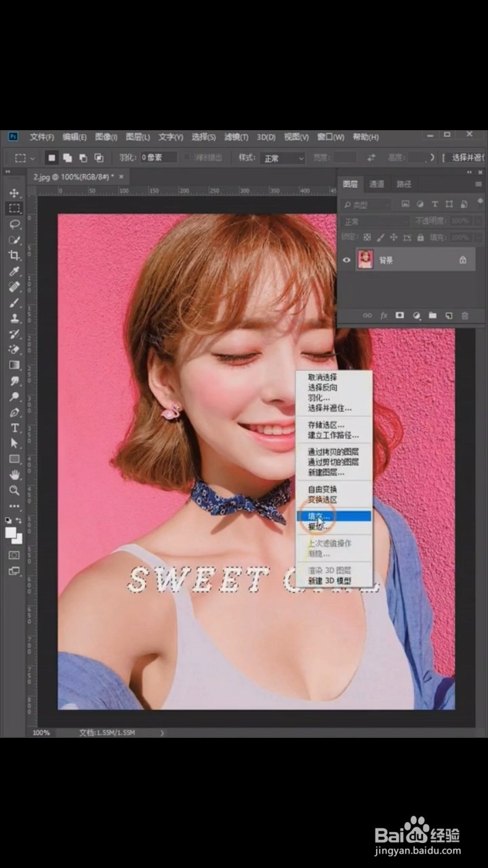Switch to the 路径 tab
Screen dimensions: 488x868
pos(404,184)
